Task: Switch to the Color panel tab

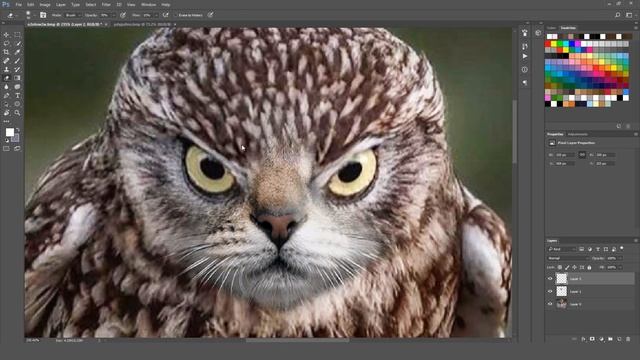Action: [x=551, y=28]
